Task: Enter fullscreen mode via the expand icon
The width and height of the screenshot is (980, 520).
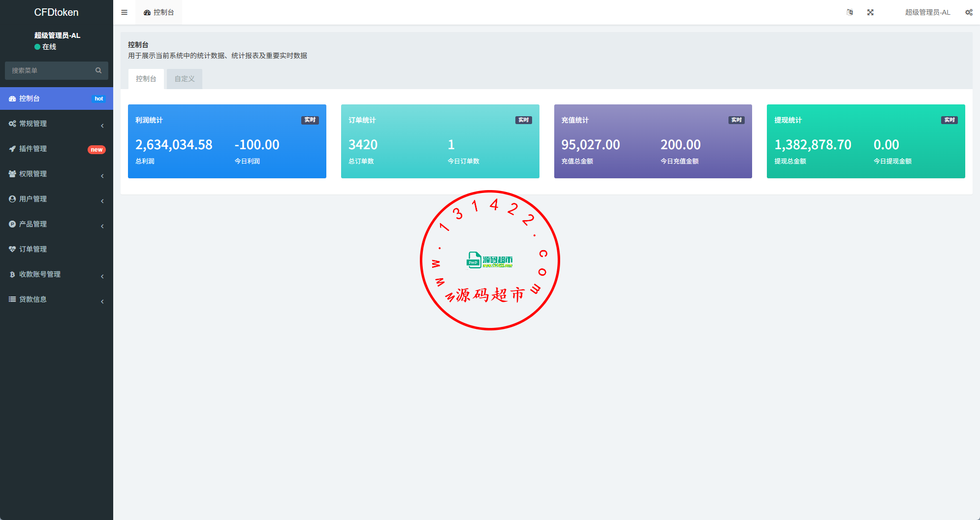Action: click(x=870, y=12)
